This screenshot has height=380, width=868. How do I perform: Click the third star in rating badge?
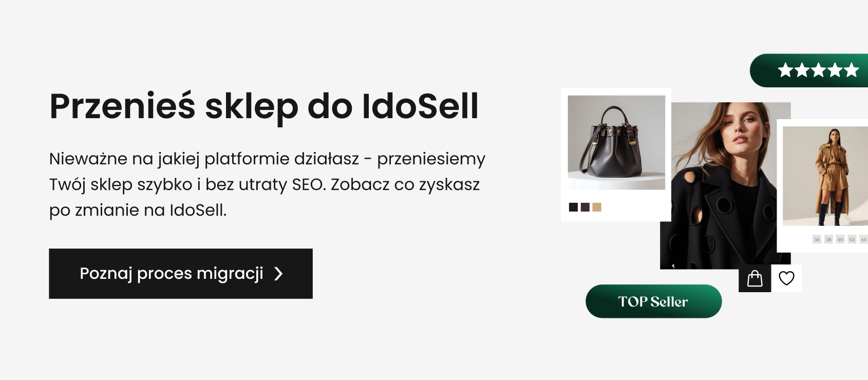click(x=819, y=70)
